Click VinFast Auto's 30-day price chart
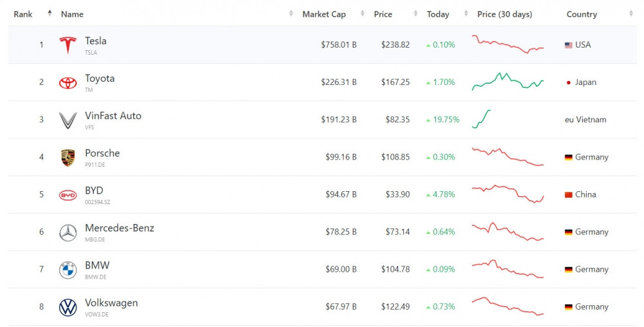644x327 pixels. [481, 119]
